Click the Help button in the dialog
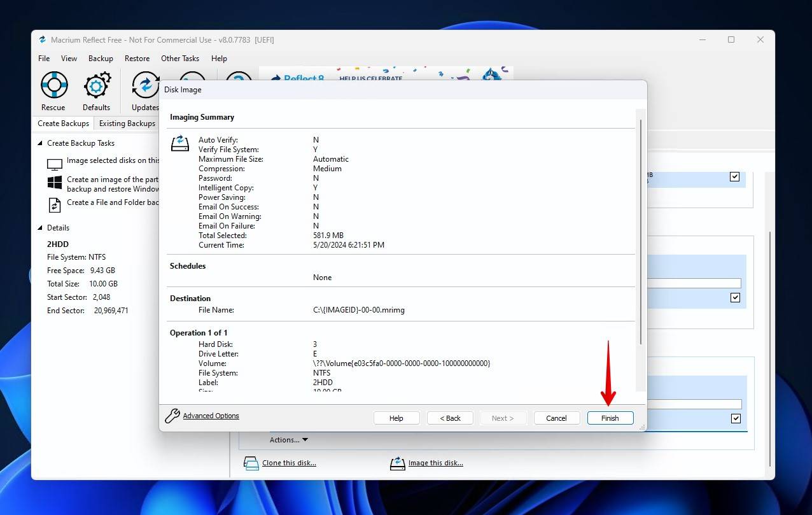This screenshot has width=812, height=515. [x=396, y=418]
